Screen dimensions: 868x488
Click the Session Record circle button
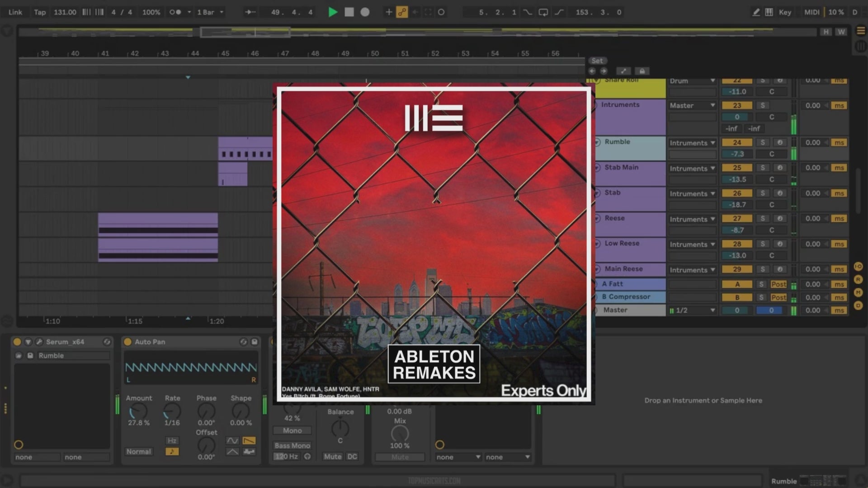click(441, 12)
